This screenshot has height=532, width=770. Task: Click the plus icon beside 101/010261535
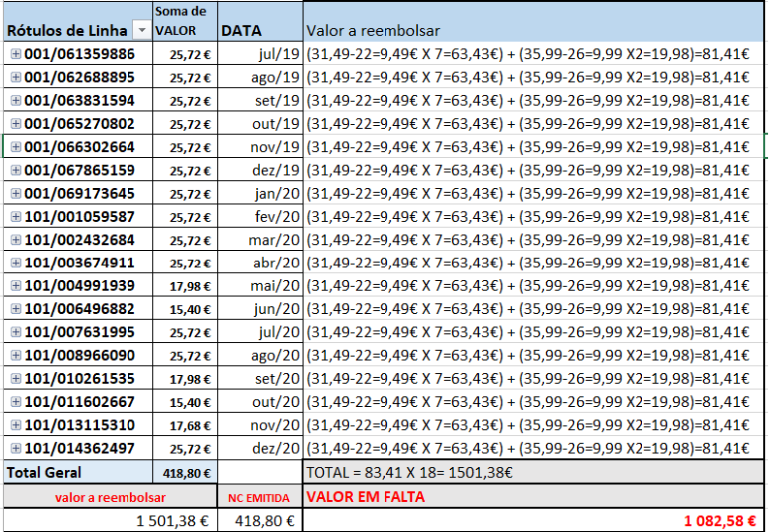pyautogui.click(x=16, y=379)
